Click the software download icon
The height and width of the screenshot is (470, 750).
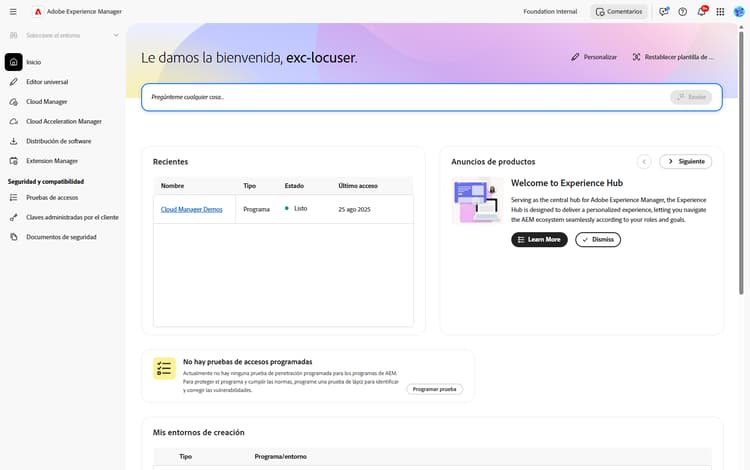click(13, 141)
